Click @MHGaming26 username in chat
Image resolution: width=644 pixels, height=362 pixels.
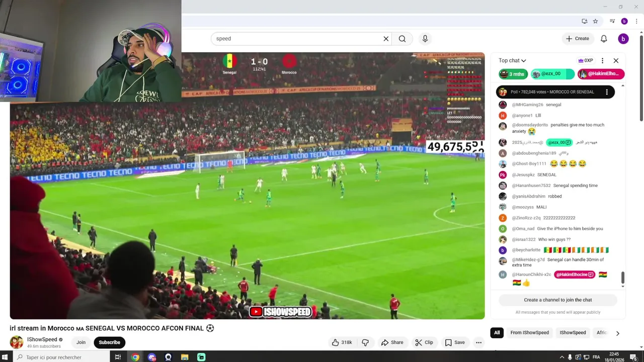pos(527,105)
